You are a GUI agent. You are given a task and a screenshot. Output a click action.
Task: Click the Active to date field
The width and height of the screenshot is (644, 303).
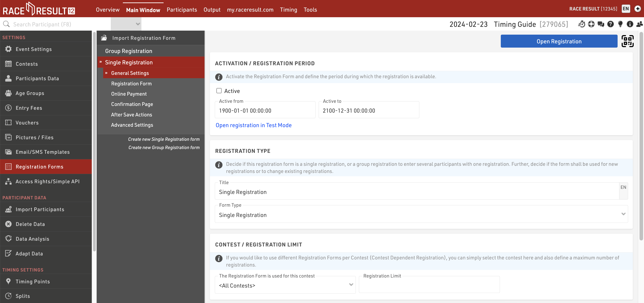[x=369, y=110]
